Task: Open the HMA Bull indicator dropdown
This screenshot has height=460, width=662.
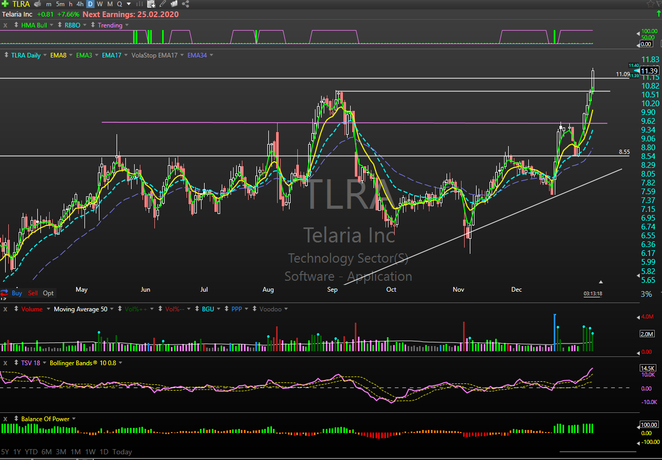Action: point(52,25)
